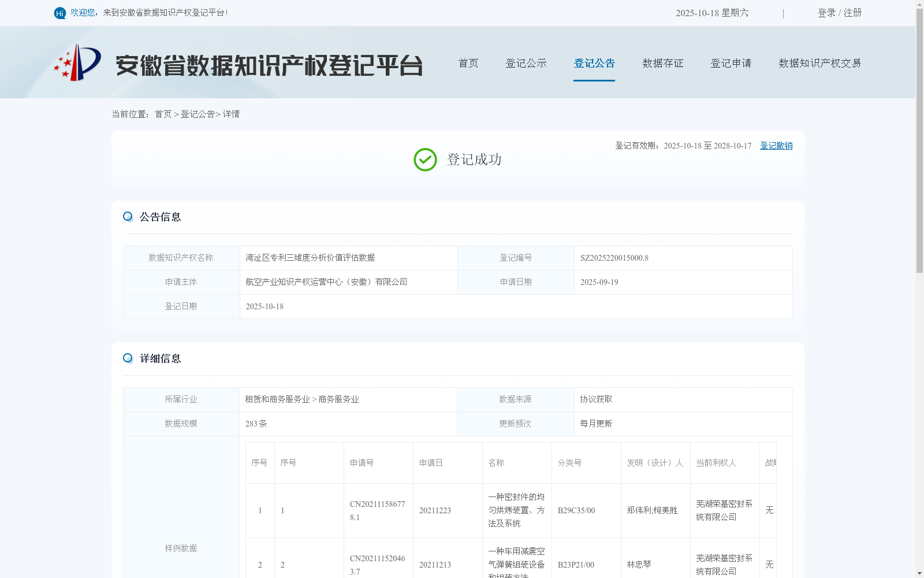Viewport: 924px width, 578px height.
Task: Click classification B29C35/00
Action: tap(576, 511)
